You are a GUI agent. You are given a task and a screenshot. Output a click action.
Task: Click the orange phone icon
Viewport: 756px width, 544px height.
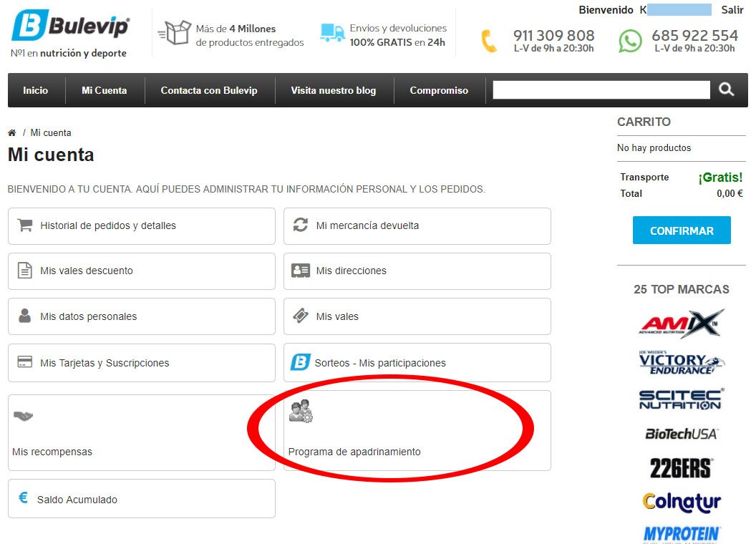click(489, 41)
